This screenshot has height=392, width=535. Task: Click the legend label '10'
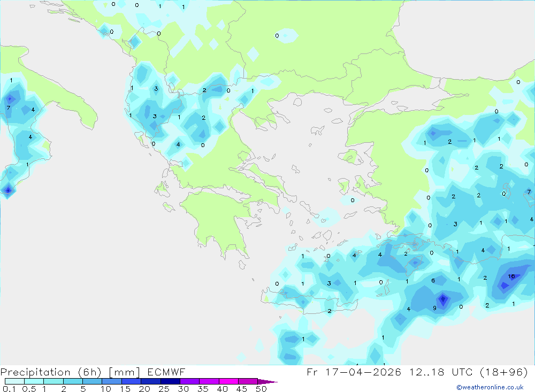pyautogui.click(x=106, y=389)
